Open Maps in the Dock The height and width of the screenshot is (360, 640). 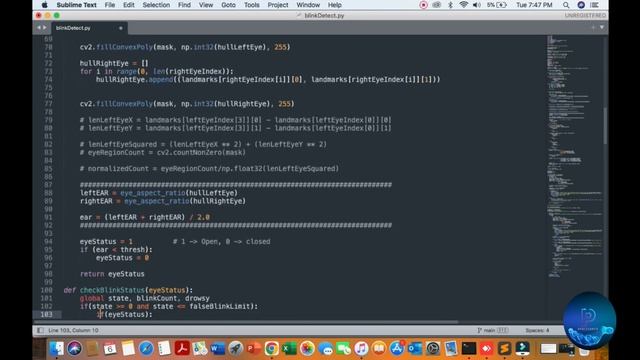(200, 349)
